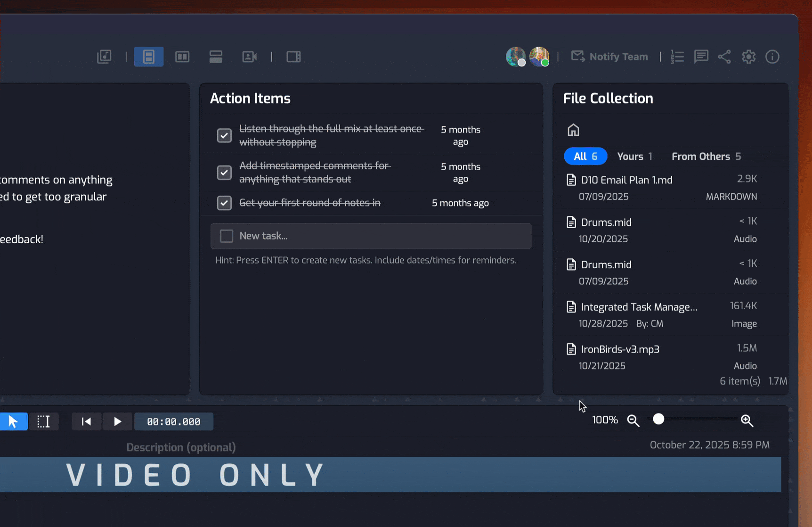Click the Description (optional) field
Image resolution: width=812 pixels, height=527 pixels.
pyautogui.click(x=181, y=447)
